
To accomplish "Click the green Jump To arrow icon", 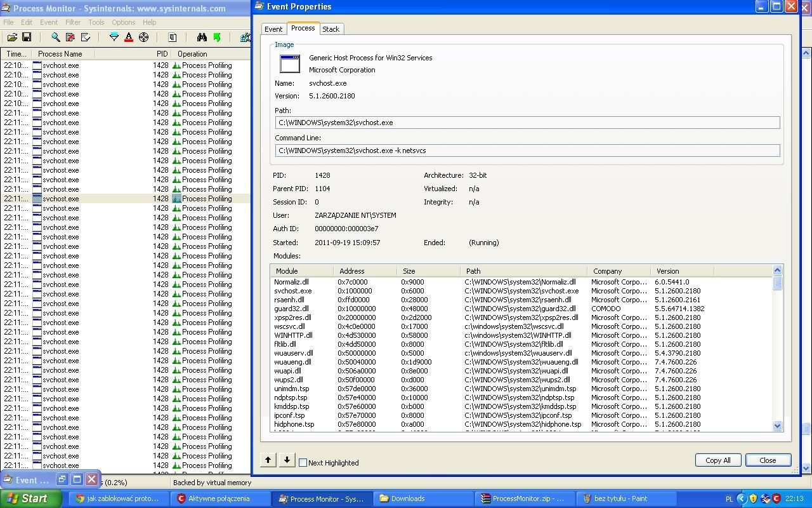I will 217,37.
